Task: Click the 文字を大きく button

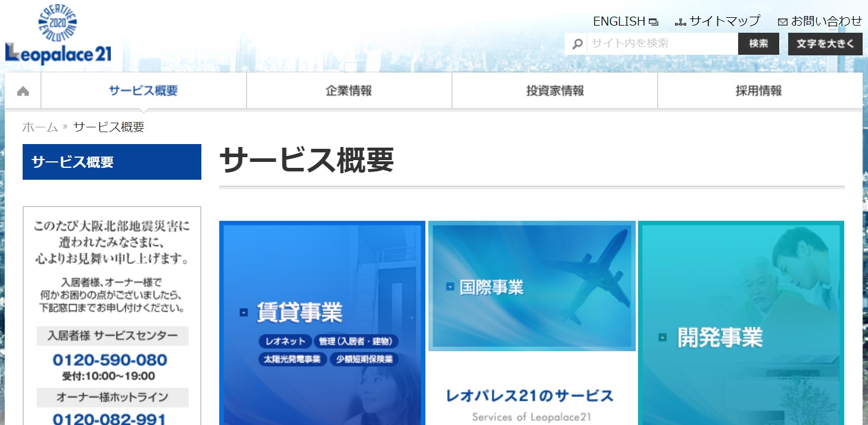Action: (825, 44)
